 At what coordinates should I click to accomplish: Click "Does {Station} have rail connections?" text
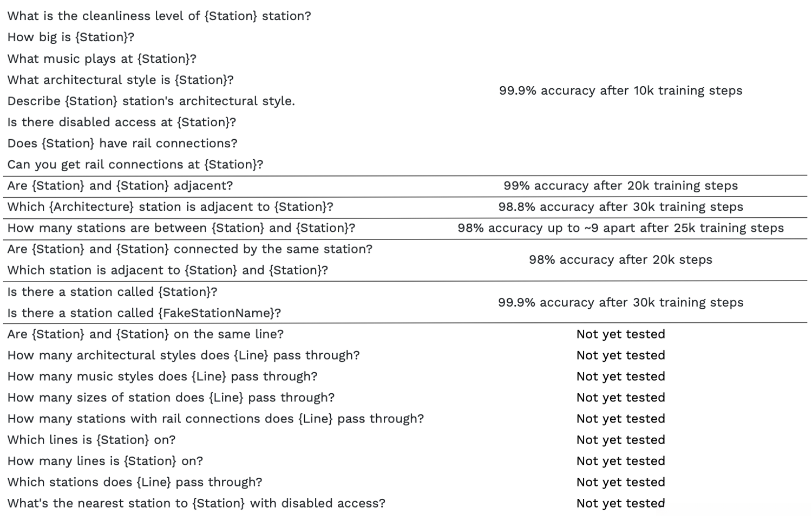[122, 143]
